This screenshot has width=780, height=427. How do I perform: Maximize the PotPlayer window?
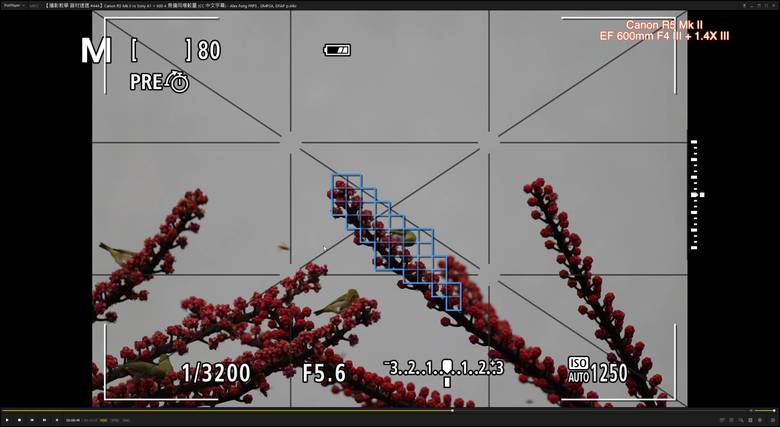tap(759, 5)
